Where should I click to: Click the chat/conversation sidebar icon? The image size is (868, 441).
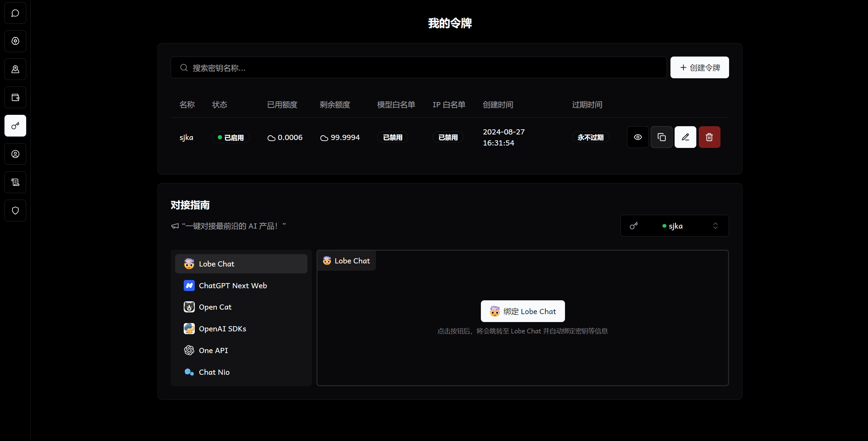tap(15, 13)
